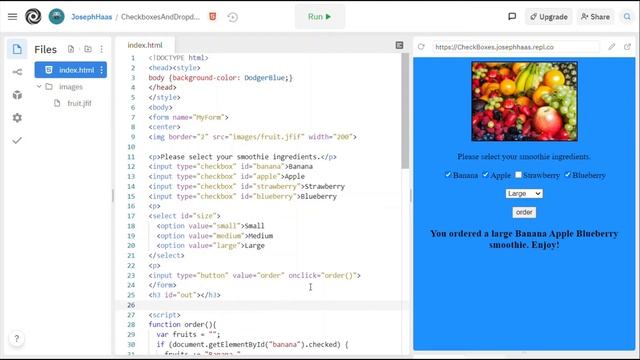Click line 20 option large code

point(211,246)
